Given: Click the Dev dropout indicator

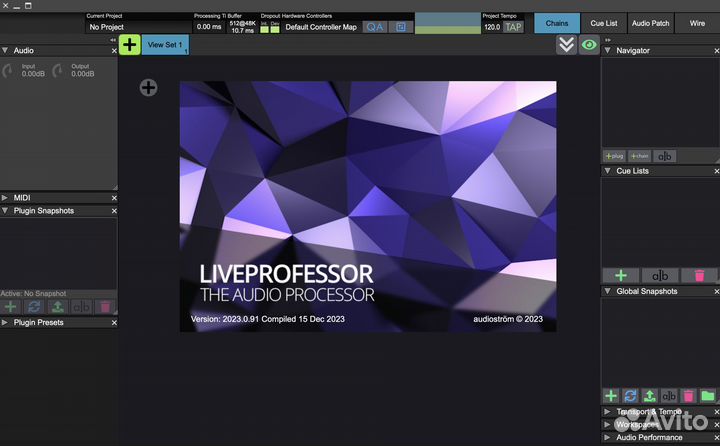Looking at the screenshot, I should tap(275, 28).
